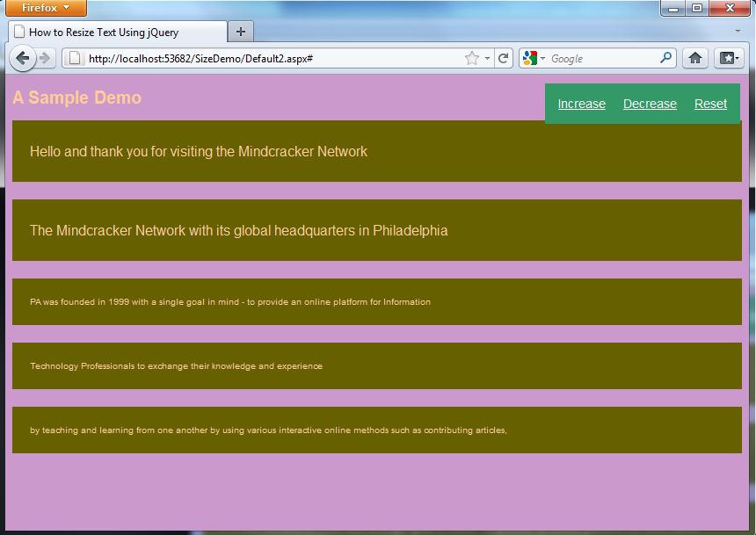Screen dimensions: 756x535
Task: Minimize the Firefox window
Action: [x=673, y=8]
